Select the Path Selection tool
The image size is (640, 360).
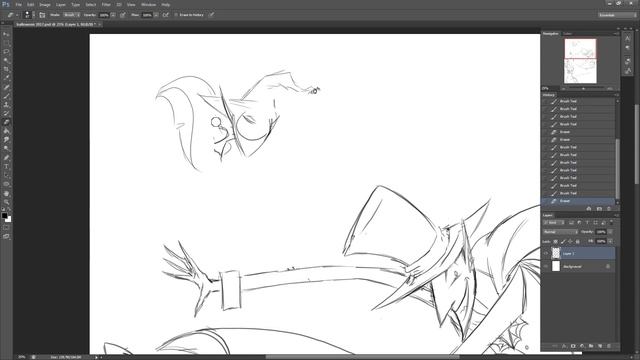(6, 175)
